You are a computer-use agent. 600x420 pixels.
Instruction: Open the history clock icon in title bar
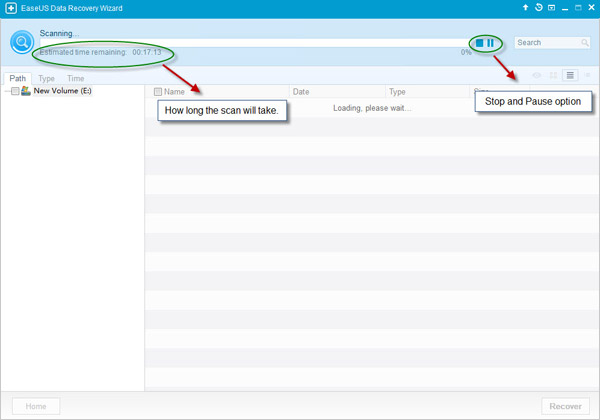(x=538, y=8)
